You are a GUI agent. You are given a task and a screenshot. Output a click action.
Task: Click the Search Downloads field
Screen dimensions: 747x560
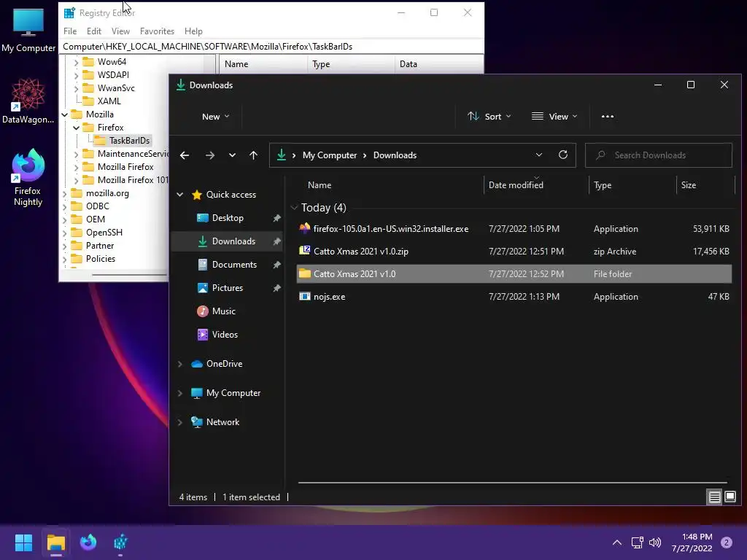point(659,155)
